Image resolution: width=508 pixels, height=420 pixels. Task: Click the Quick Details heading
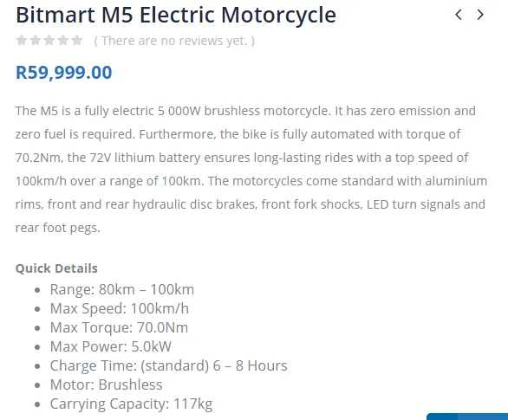coord(56,268)
